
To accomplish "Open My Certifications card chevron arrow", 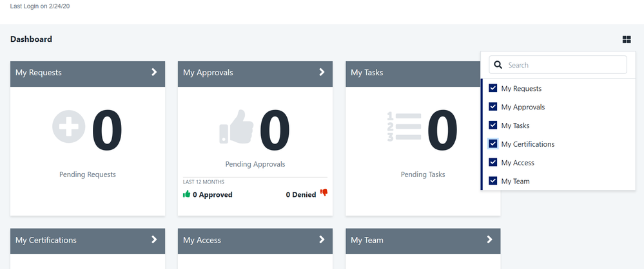I will coord(154,239).
